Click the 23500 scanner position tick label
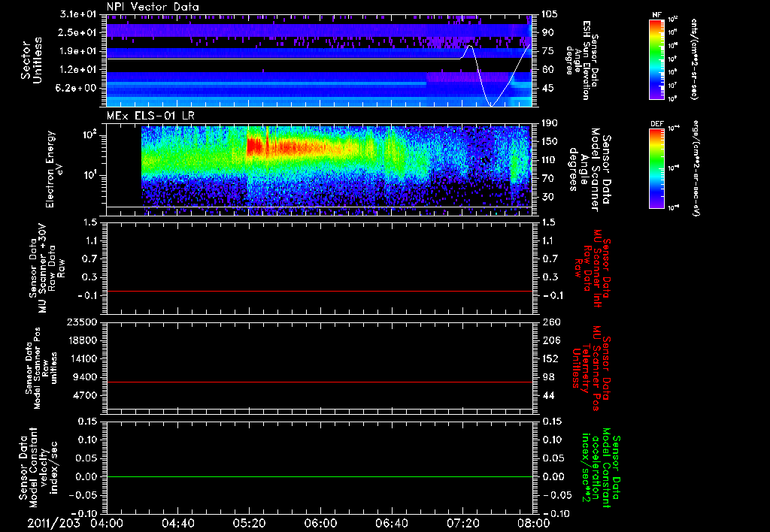Image resolution: width=770 pixels, height=532 pixels. pyautogui.click(x=83, y=322)
